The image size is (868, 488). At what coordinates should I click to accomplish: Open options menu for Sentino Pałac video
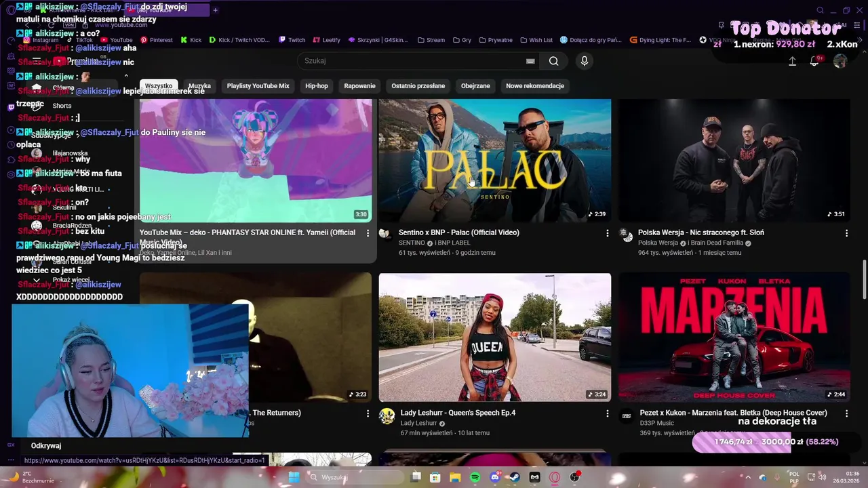(x=607, y=233)
